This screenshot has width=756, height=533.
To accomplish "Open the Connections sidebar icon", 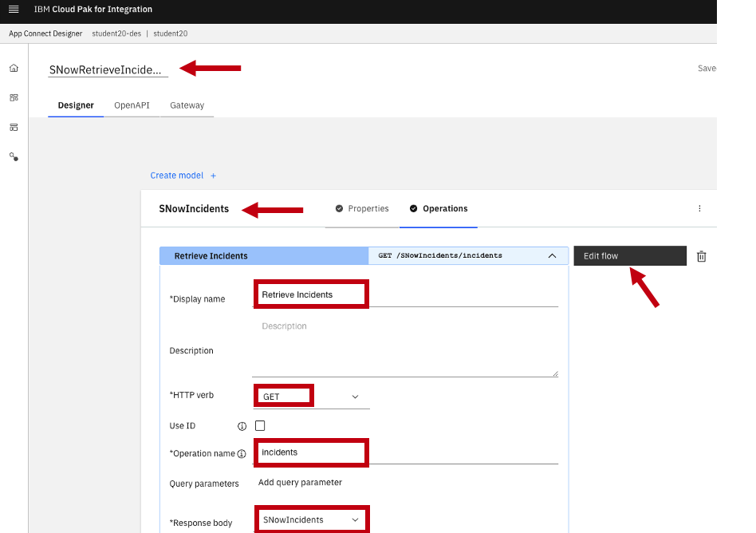I will (14, 157).
